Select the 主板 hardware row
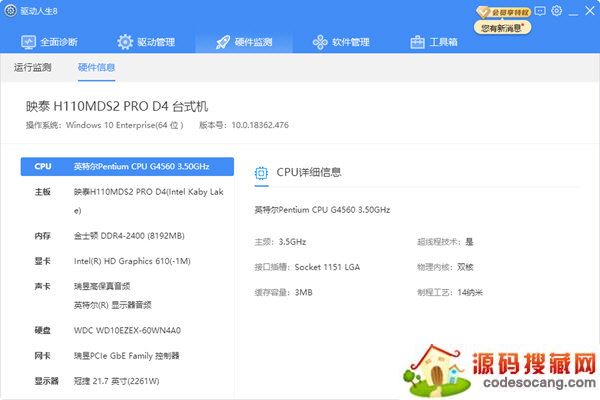This screenshot has width=600, height=400. pos(127,201)
